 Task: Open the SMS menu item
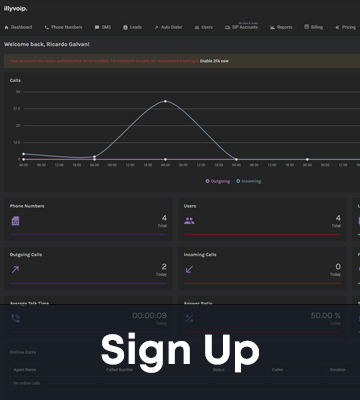coord(103,27)
